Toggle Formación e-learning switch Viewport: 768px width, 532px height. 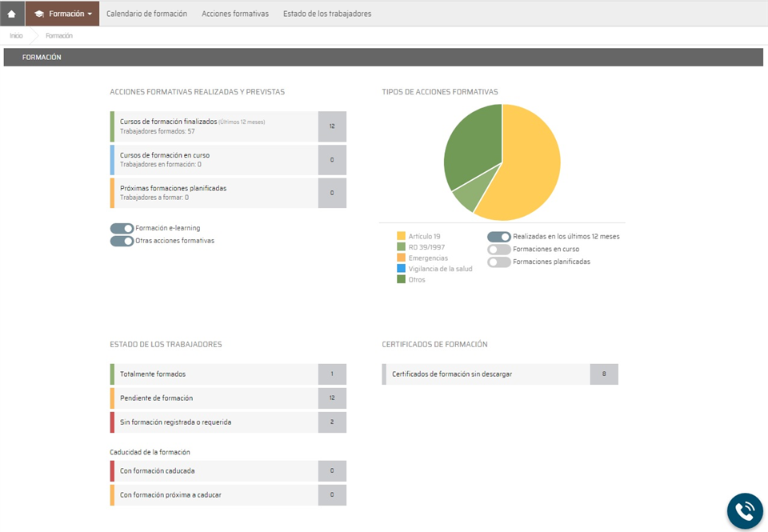122,229
